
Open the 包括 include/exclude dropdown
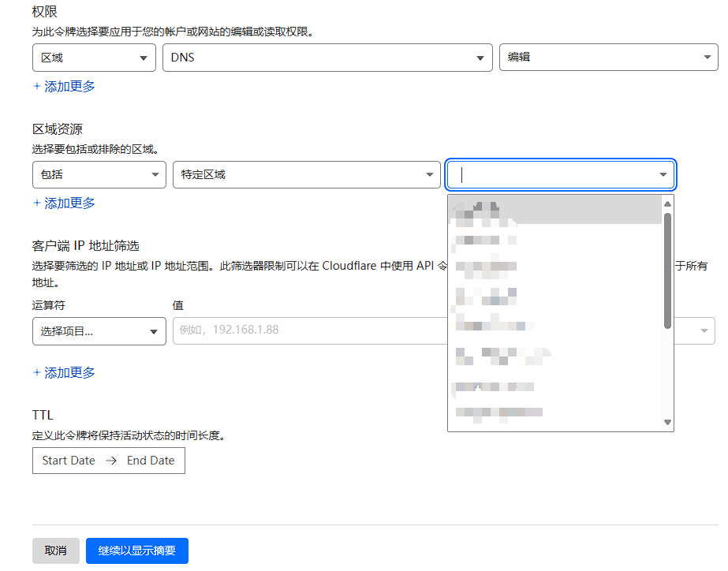(99, 174)
